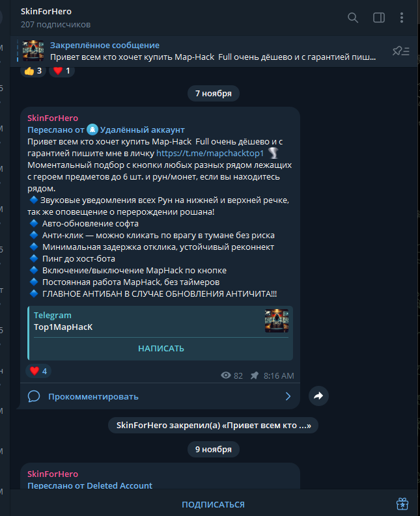Viewport: 420px width, 516px height.
Task: Click the НАПИСАТЬ button in link preview
Action: click(161, 349)
